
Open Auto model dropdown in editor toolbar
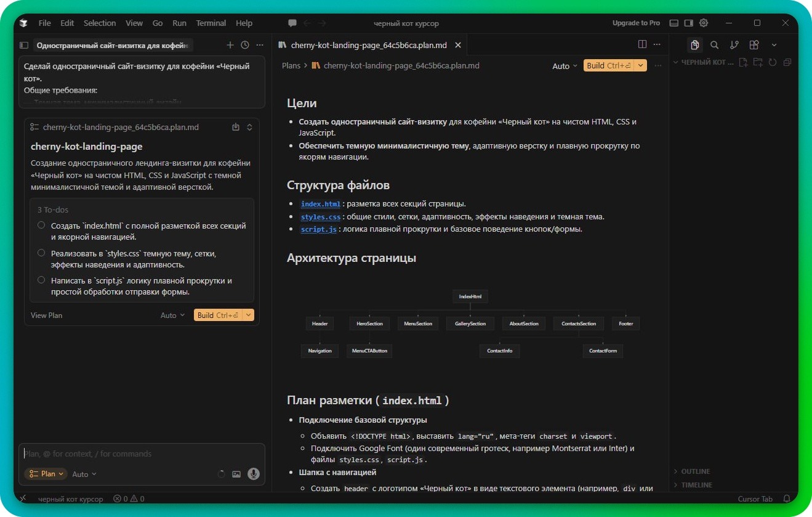coord(565,66)
